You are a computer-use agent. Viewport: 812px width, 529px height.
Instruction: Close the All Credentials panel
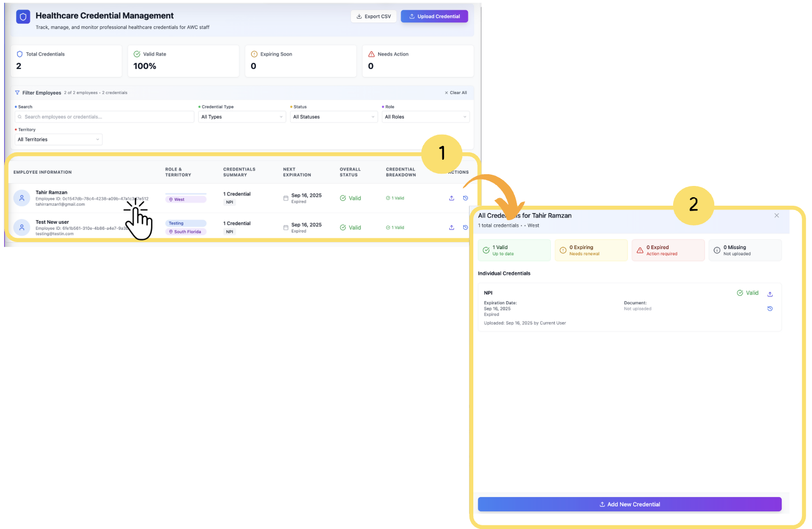(x=777, y=215)
